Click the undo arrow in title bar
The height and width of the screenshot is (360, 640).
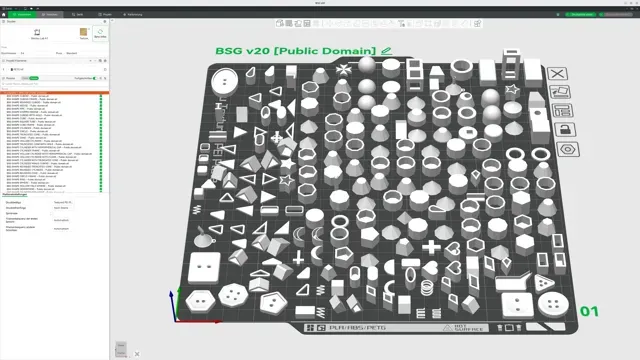[31, 9]
